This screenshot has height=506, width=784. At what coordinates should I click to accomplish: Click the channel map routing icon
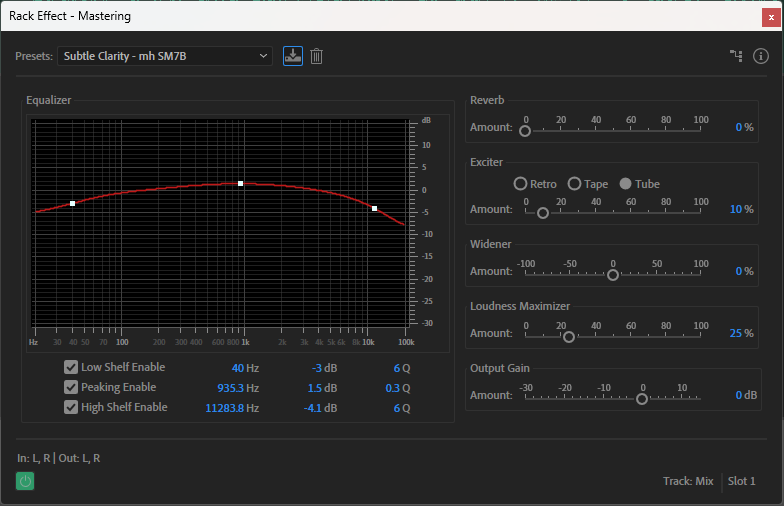[x=736, y=56]
